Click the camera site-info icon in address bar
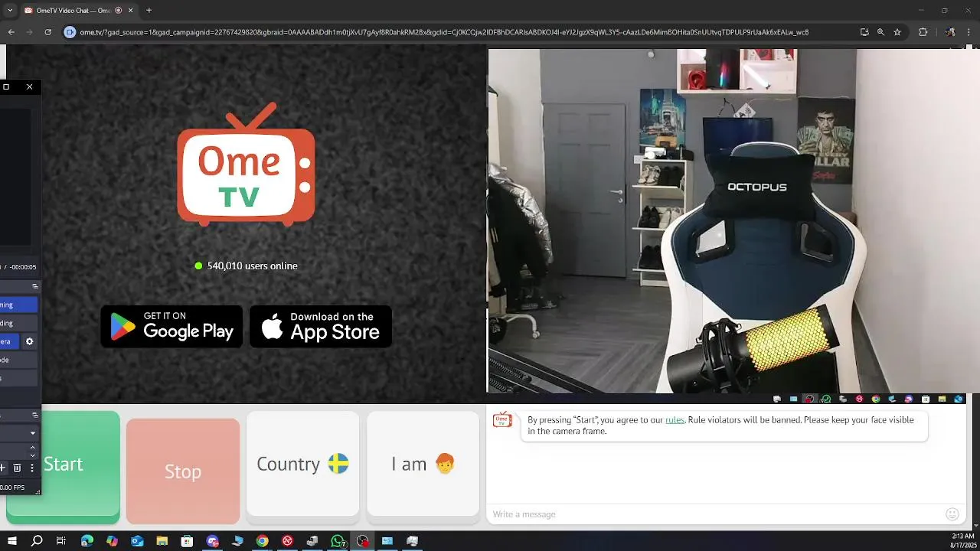This screenshot has height=551, width=980. (70, 32)
